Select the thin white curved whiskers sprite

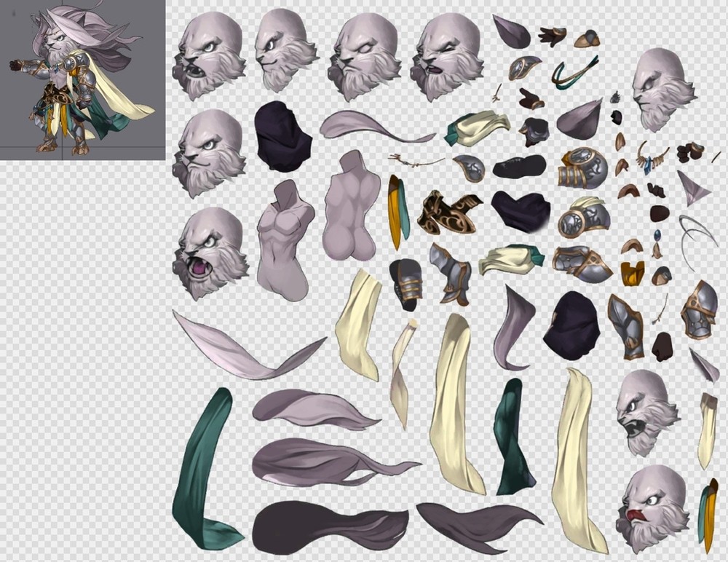pyautogui.click(x=695, y=234)
